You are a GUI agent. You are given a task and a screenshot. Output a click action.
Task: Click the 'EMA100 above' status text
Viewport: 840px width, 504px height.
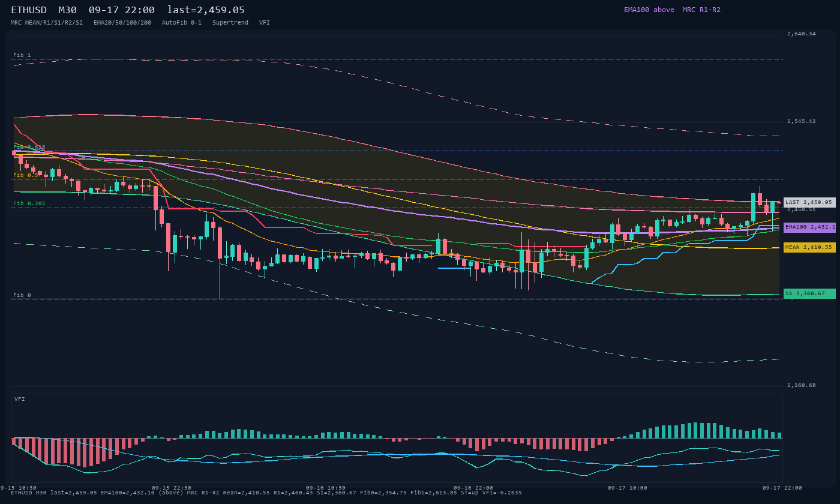pyautogui.click(x=649, y=10)
